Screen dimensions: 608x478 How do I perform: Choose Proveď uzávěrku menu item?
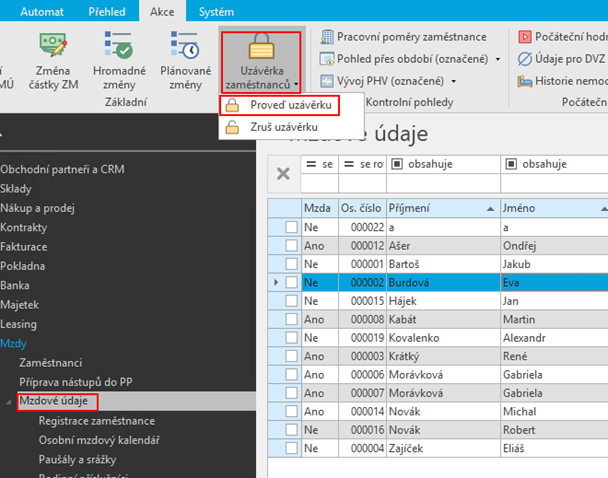284,105
